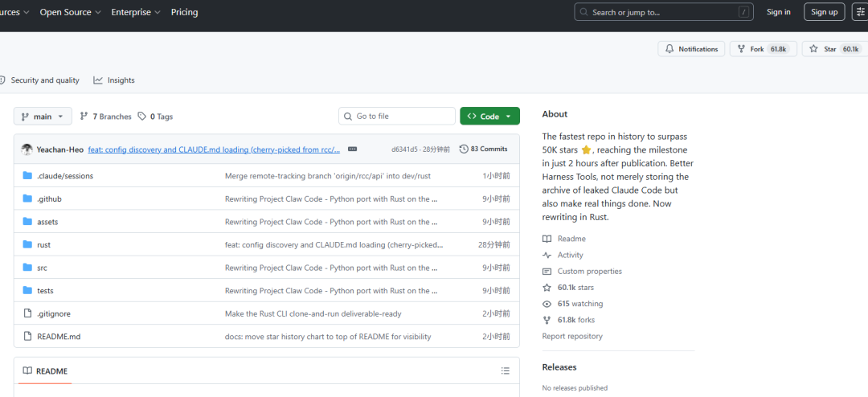
Task: Open the Enterprise navigation menu
Action: pos(135,12)
